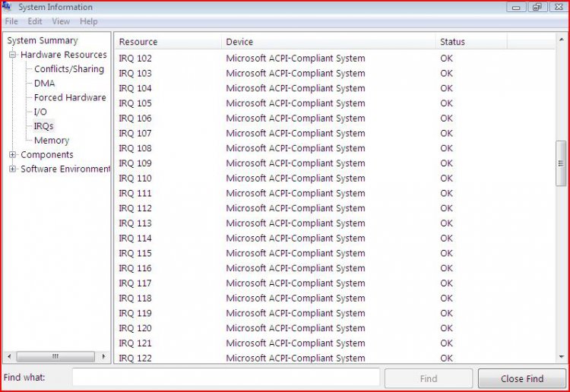Click the Close Find button

pos(522,378)
